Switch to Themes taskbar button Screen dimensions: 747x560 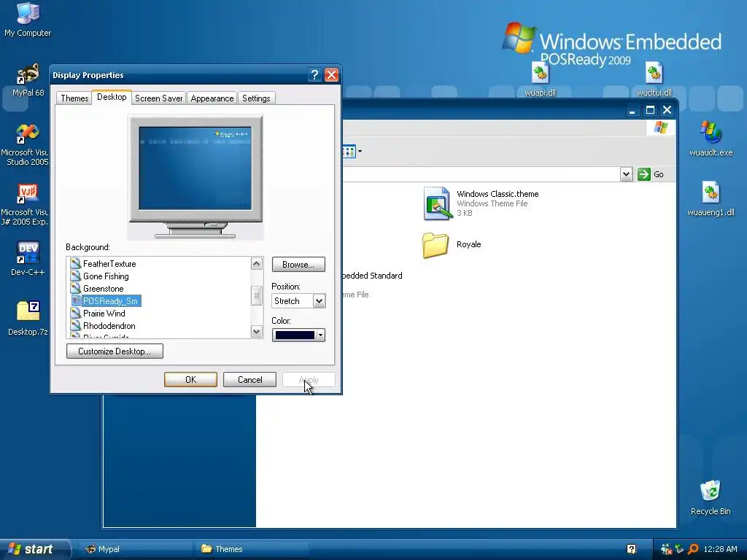pyautogui.click(x=252, y=549)
